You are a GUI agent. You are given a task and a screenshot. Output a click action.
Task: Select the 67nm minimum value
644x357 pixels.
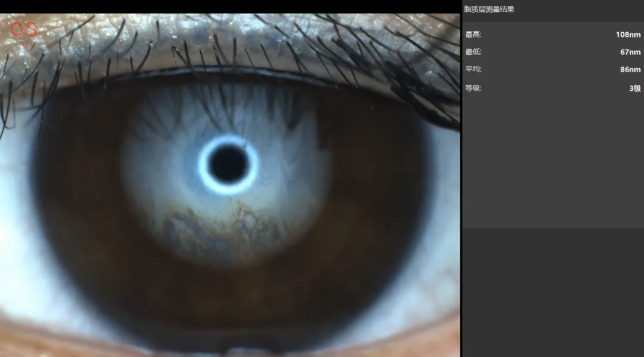[x=630, y=52]
